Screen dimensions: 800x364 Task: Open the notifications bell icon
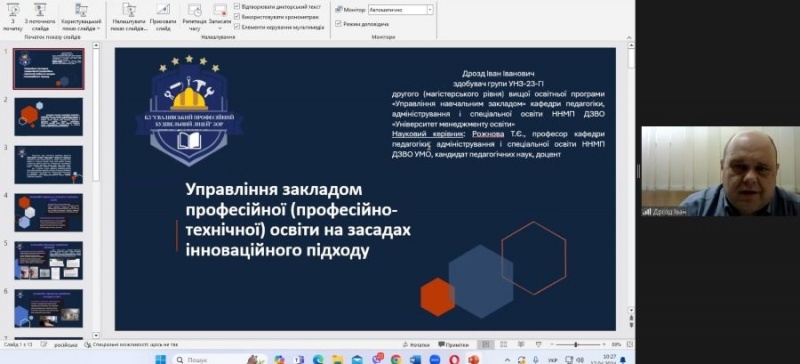click(623, 360)
